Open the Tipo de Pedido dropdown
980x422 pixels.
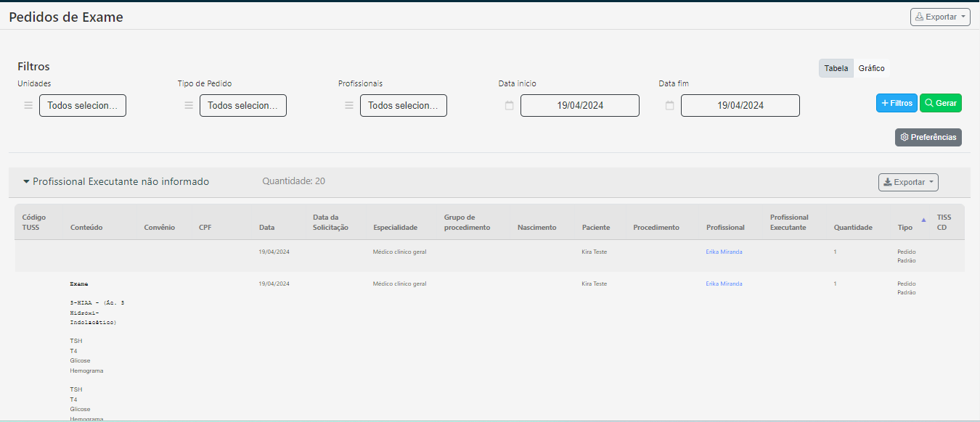pos(243,105)
